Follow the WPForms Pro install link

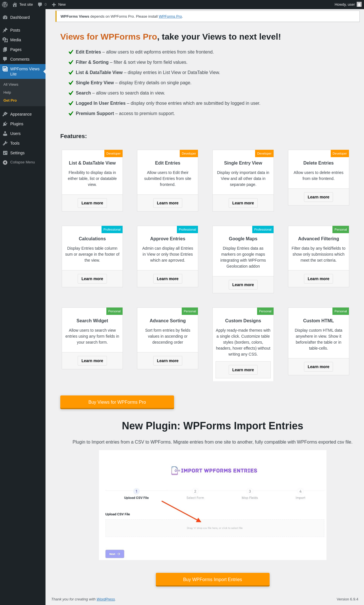(x=170, y=17)
